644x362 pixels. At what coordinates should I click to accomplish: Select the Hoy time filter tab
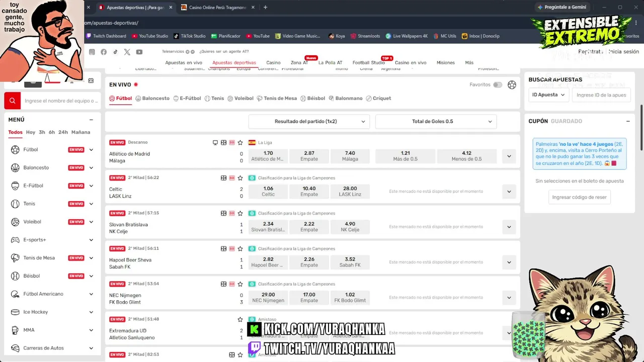point(31,132)
